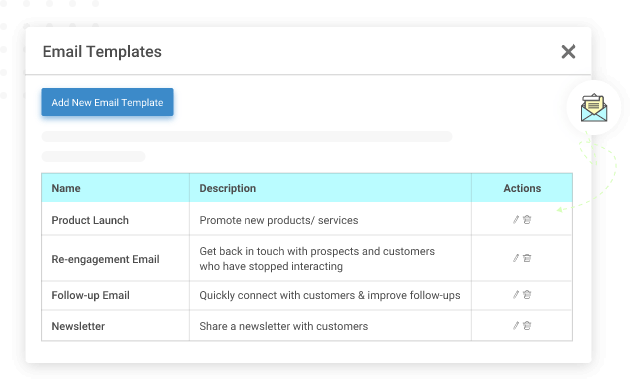The height and width of the screenshot is (389, 644).
Task: Open the Re-engagement Email template name
Action: [x=105, y=259]
